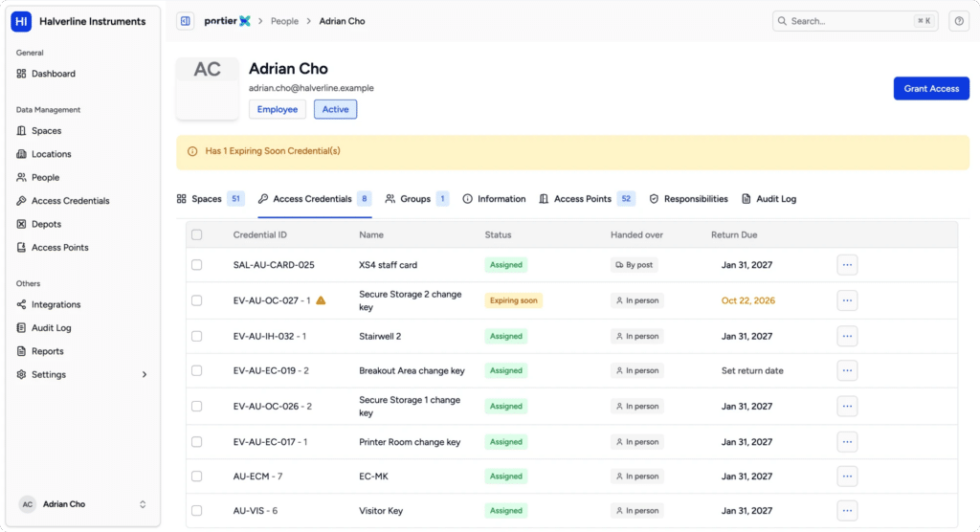Click the Reports document icon in sidebar

21,351
